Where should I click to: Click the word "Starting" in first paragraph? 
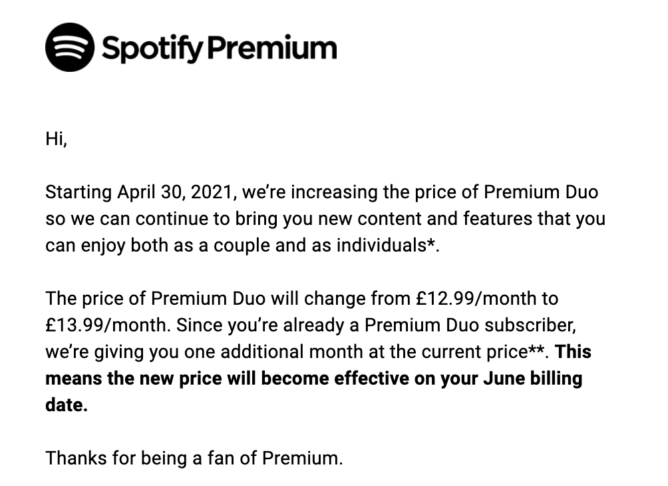tap(81, 190)
